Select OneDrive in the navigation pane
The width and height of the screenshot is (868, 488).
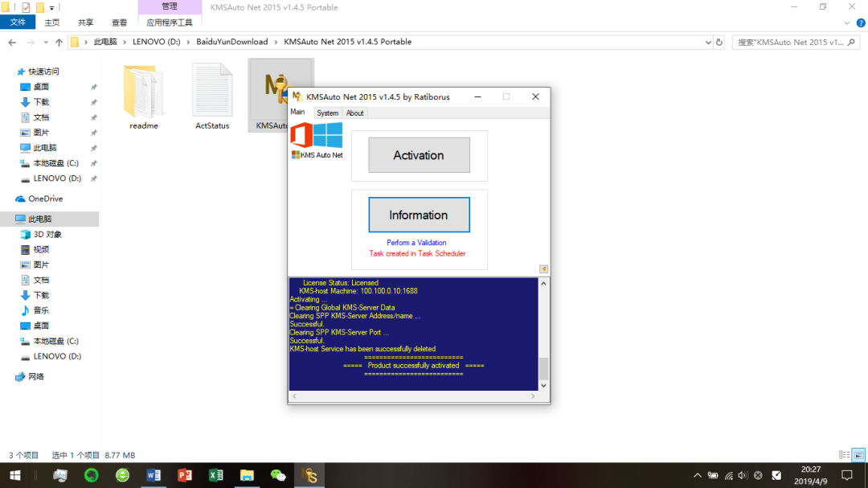(x=45, y=199)
